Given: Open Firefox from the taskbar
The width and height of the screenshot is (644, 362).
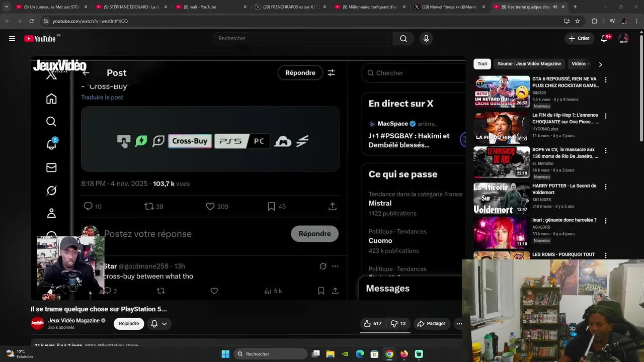Looking at the screenshot, I should click(404, 354).
